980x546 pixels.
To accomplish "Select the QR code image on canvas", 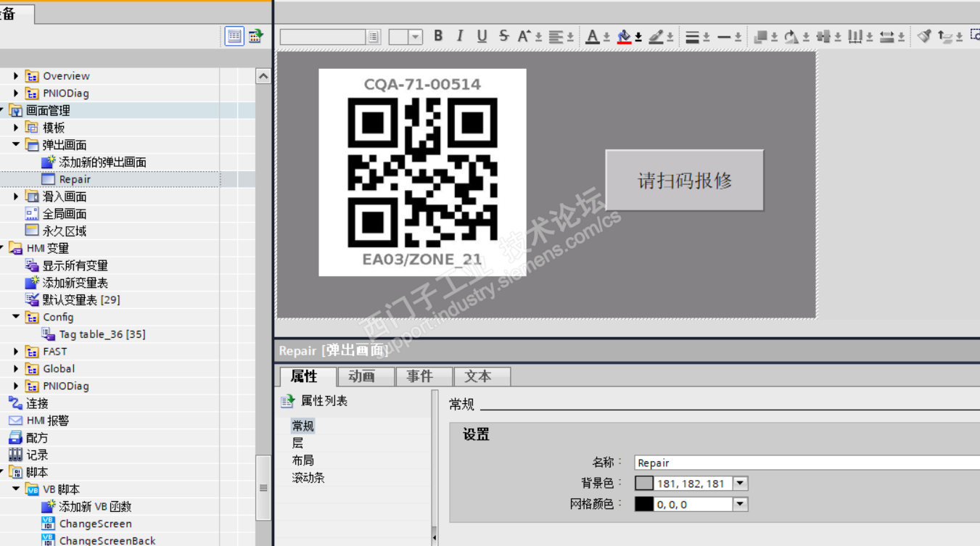I will coord(422,173).
